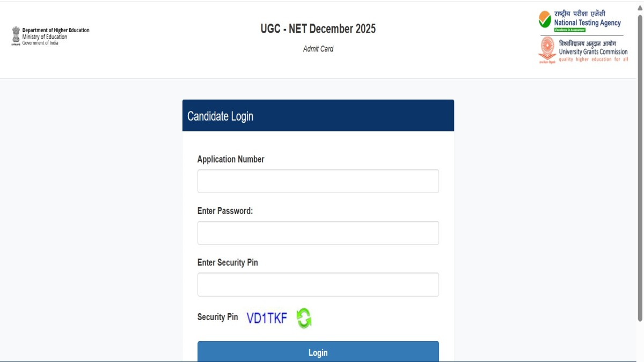This screenshot has width=644, height=362.
Task: Click the National Testing Agency checkmark logo
Action: tap(545, 20)
